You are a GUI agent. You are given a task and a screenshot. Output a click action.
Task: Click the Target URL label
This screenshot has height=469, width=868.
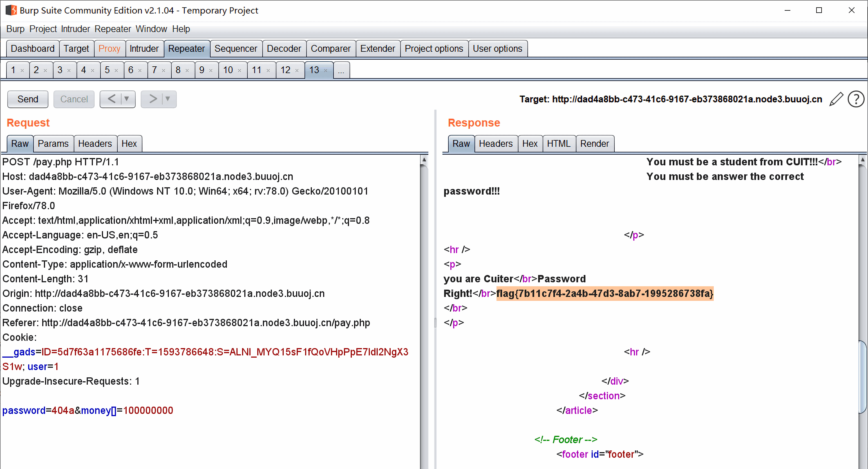tap(670, 99)
